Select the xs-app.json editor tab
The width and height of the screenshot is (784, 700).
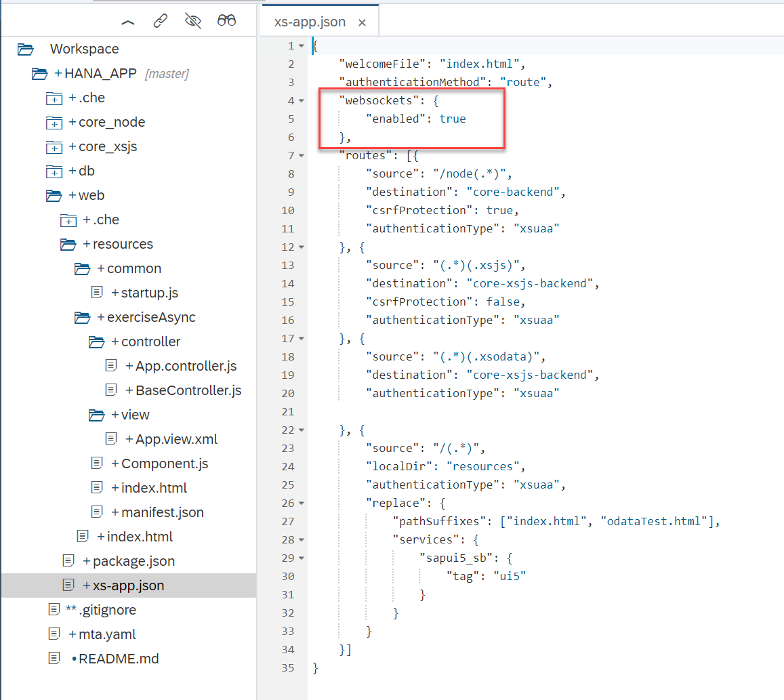[320, 22]
